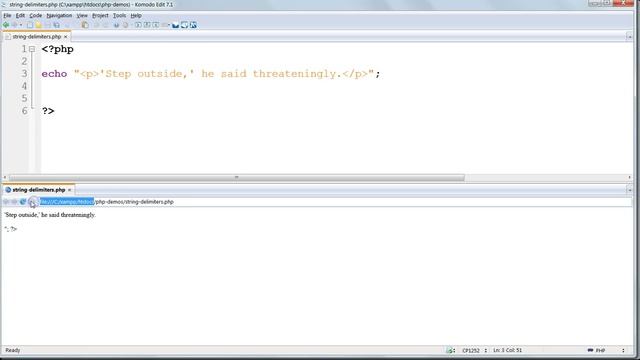Click the horizontal scrollbar right arrow
Image resolution: width=640 pixels, height=360 pixels.
[x=629, y=178]
